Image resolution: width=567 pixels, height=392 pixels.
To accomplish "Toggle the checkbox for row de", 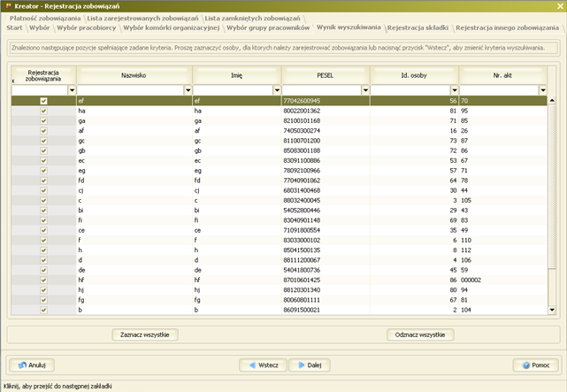I will pyautogui.click(x=43, y=270).
